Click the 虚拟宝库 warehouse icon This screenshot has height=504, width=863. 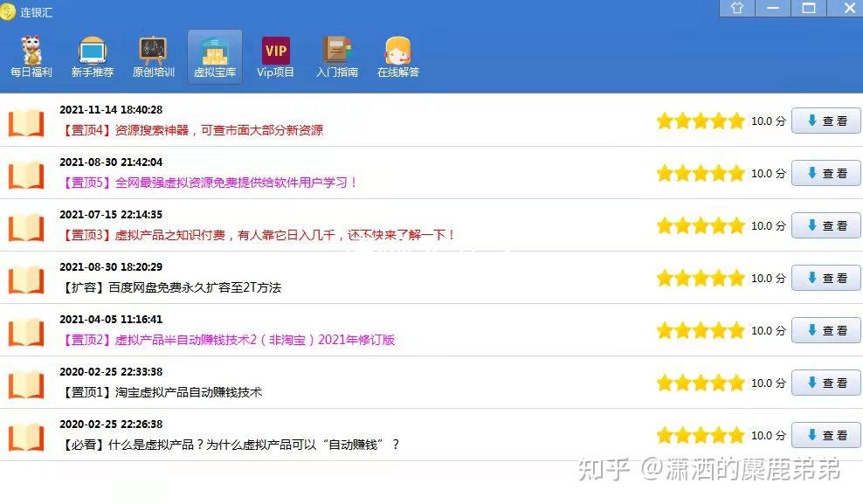click(x=214, y=56)
